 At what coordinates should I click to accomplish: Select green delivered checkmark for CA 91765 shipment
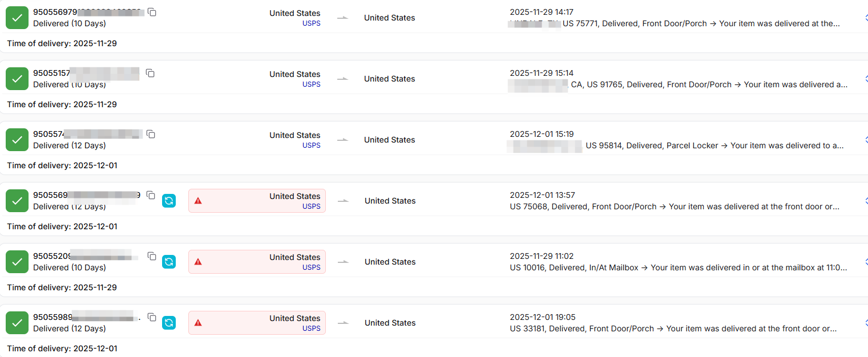[x=17, y=79]
